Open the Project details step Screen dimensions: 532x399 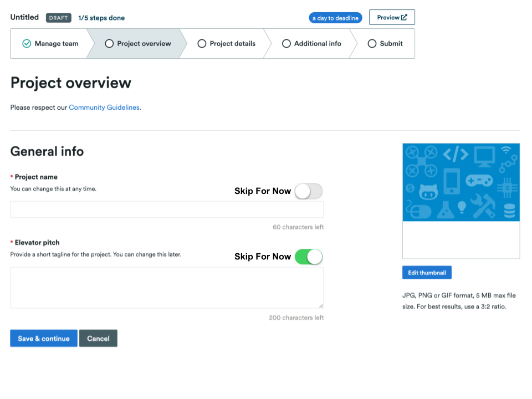pyautogui.click(x=226, y=44)
